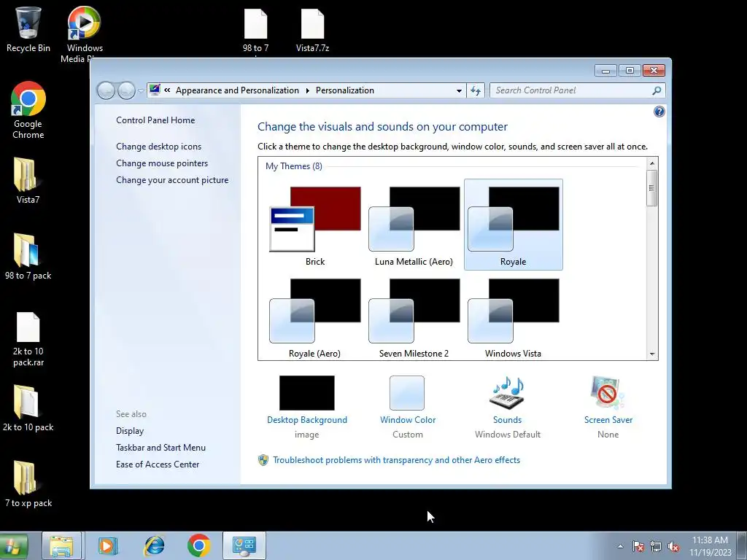Launch Internet Explorer from the taskbar
The width and height of the screenshot is (747, 560).
click(155, 545)
